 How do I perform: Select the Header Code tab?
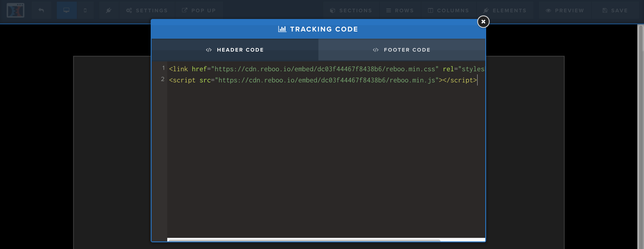(x=235, y=50)
